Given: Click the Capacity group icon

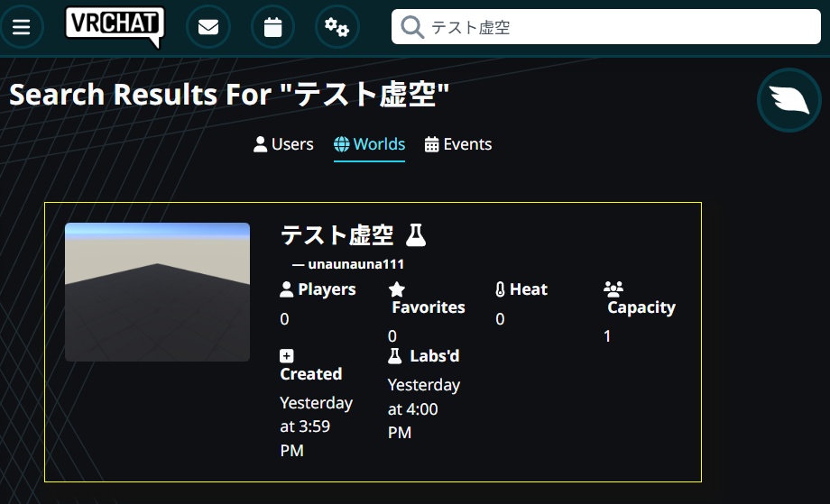Looking at the screenshot, I should 613,289.
